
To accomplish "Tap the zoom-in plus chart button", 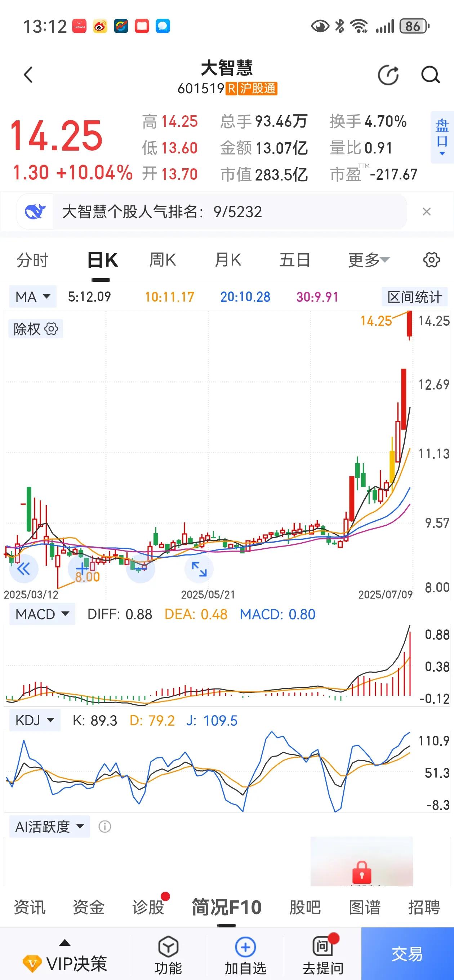I will tap(83, 569).
